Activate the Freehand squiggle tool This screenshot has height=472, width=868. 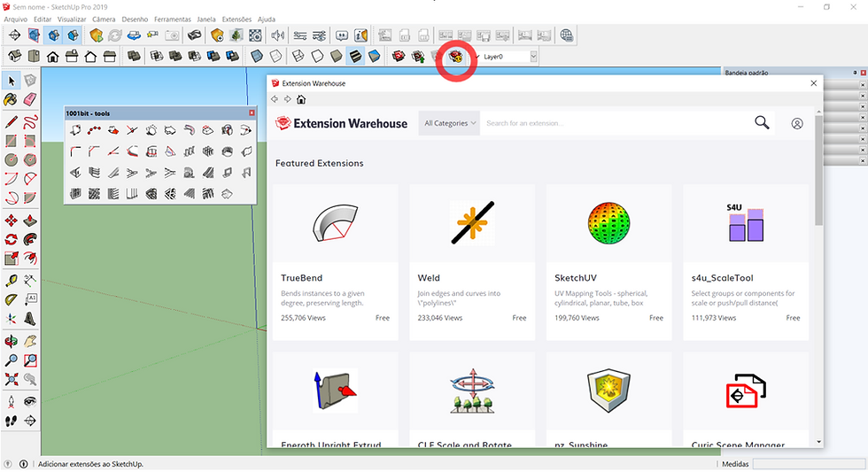[x=30, y=121]
